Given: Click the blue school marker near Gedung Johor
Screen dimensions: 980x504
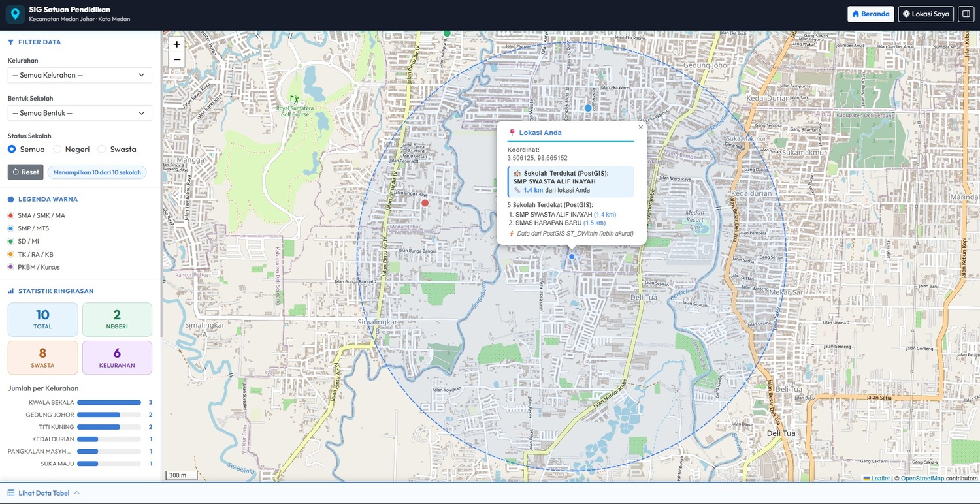Looking at the screenshot, I should [x=588, y=108].
